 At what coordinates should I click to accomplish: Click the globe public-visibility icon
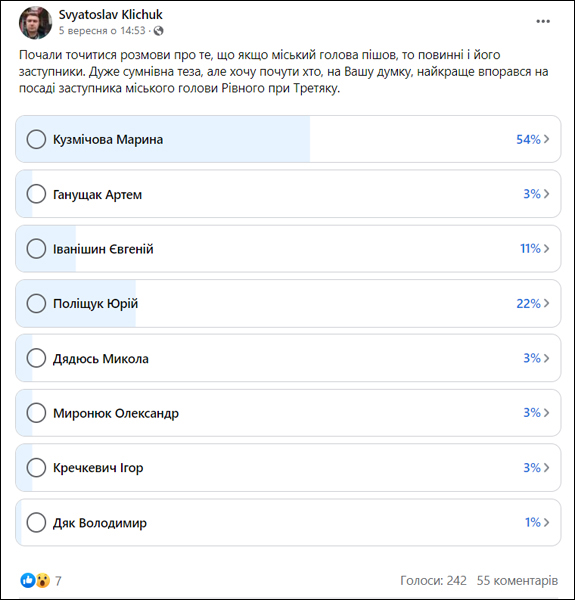pos(158,31)
